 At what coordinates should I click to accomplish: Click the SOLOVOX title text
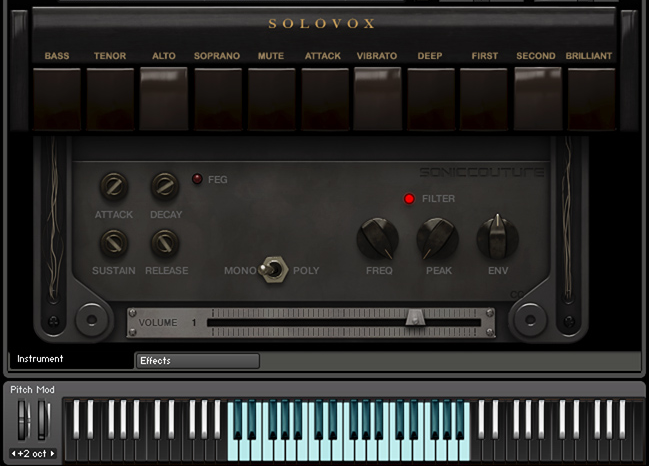(322, 24)
